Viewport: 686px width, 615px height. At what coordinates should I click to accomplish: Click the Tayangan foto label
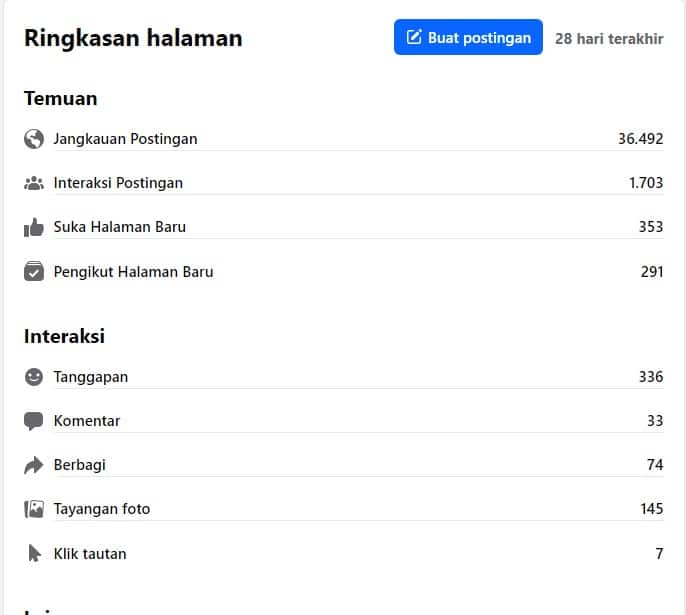pyautogui.click(x=102, y=509)
